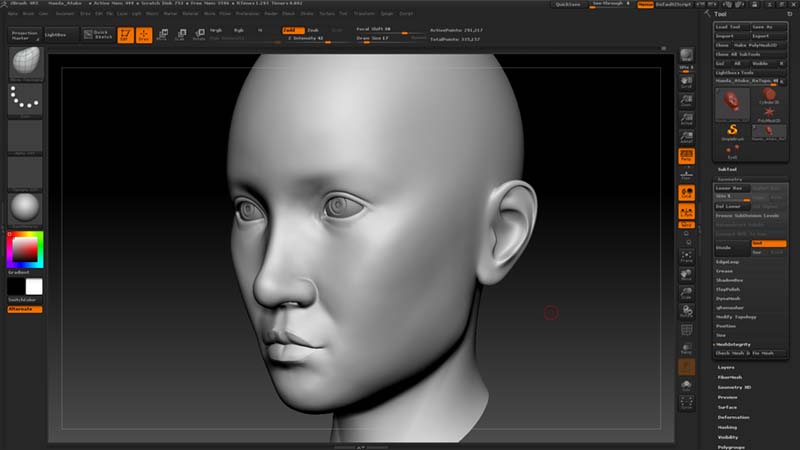The height and width of the screenshot is (450, 800).
Task: Toggle Local symmetry (L.Sym)
Action: (x=686, y=211)
